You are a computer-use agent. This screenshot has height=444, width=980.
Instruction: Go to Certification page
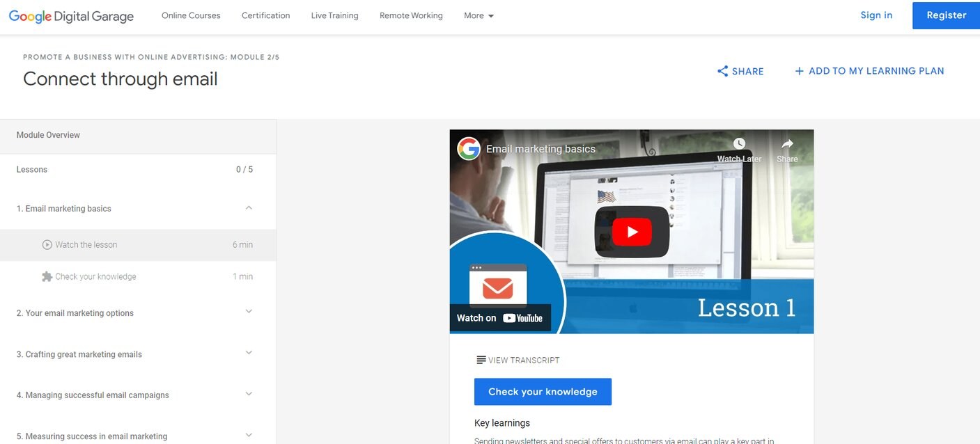click(x=266, y=15)
